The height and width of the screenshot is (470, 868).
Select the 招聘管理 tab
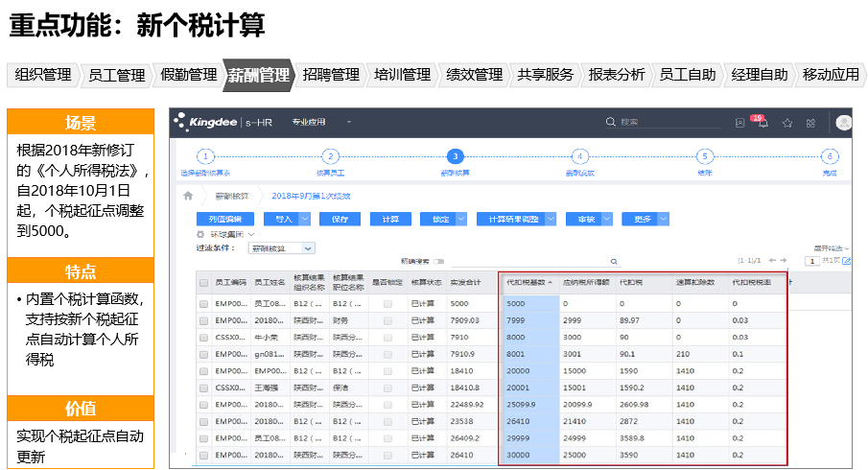pos(331,75)
